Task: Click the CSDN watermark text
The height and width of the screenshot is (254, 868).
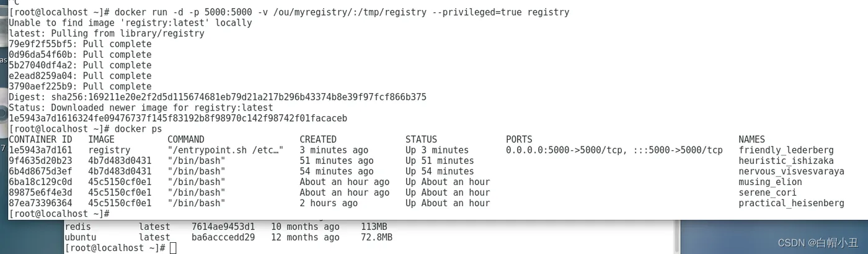Action: [818, 242]
